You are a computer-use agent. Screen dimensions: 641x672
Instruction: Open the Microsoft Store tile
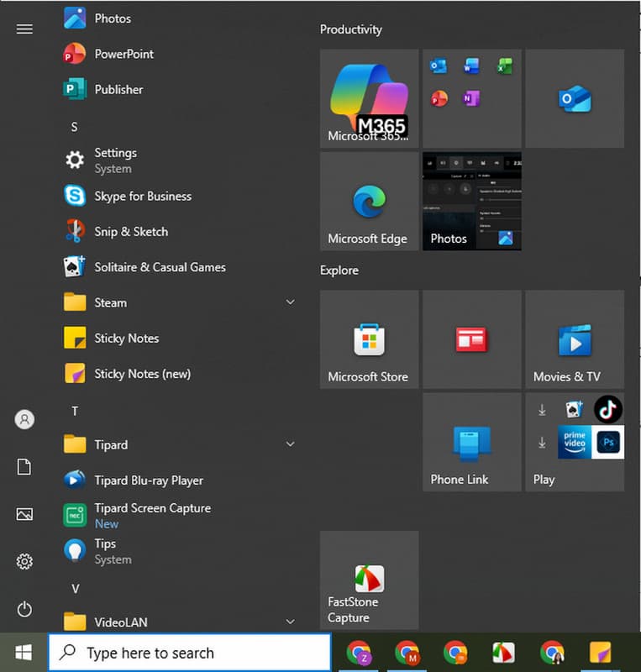tap(369, 339)
